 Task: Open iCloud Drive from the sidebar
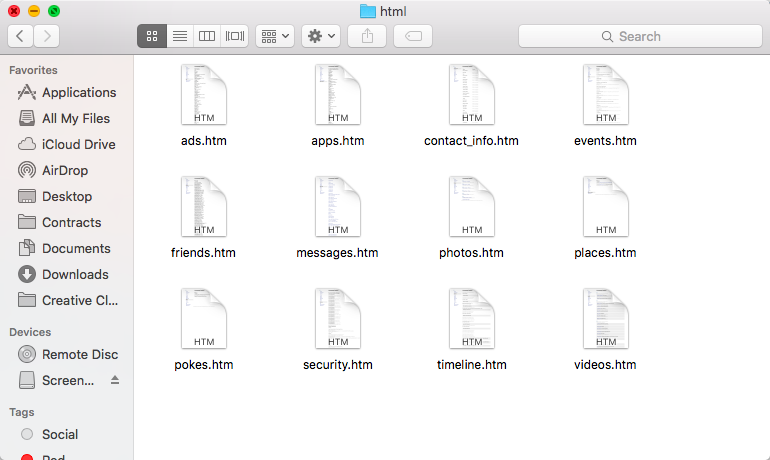(x=78, y=144)
